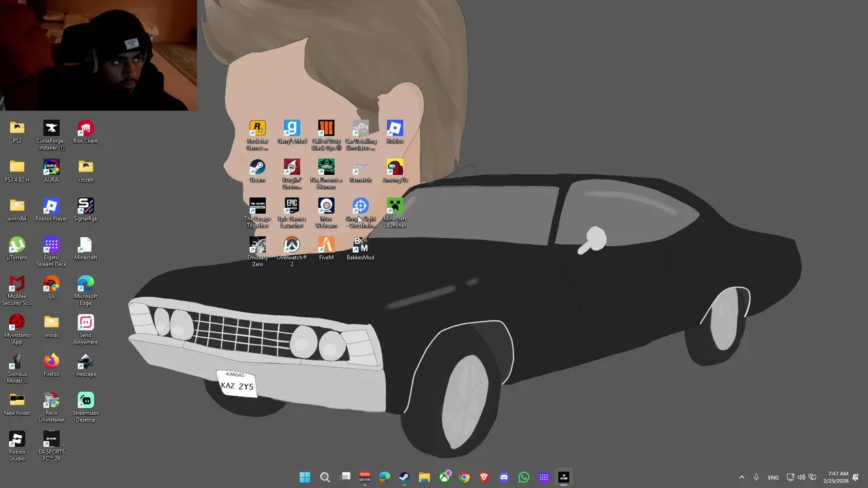Select the Car Detailing Simulator shortcut

(x=361, y=136)
